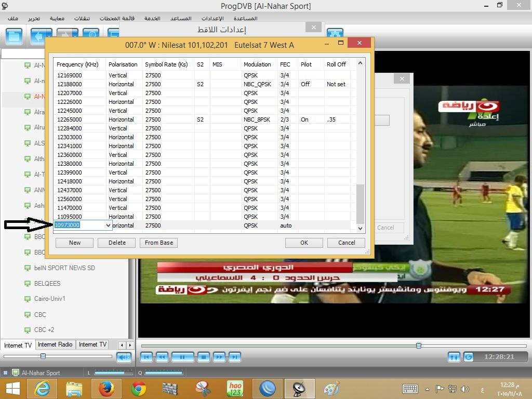This screenshot has height=399, width=532.
Task: Open the Paint palette taskbar icon
Action: (x=331, y=389)
